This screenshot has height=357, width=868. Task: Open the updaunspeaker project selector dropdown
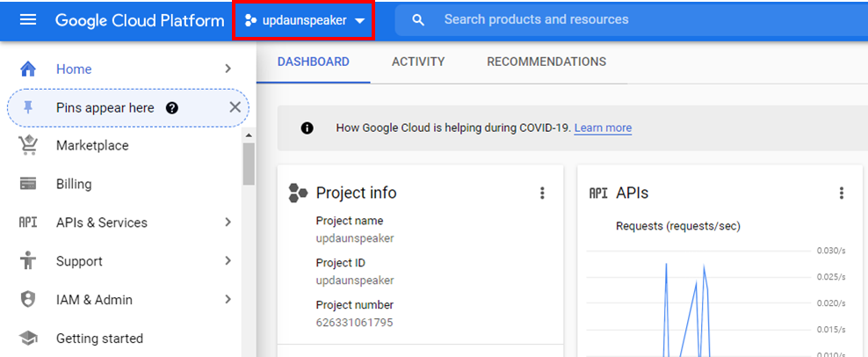click(x=304, y=20)
